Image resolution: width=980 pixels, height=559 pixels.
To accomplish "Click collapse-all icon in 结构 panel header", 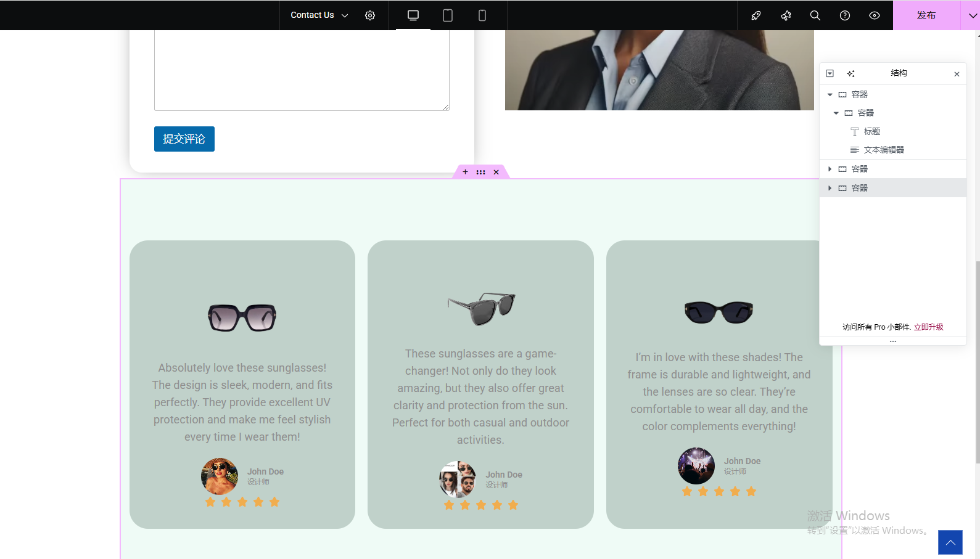I will tap(830, 73).
